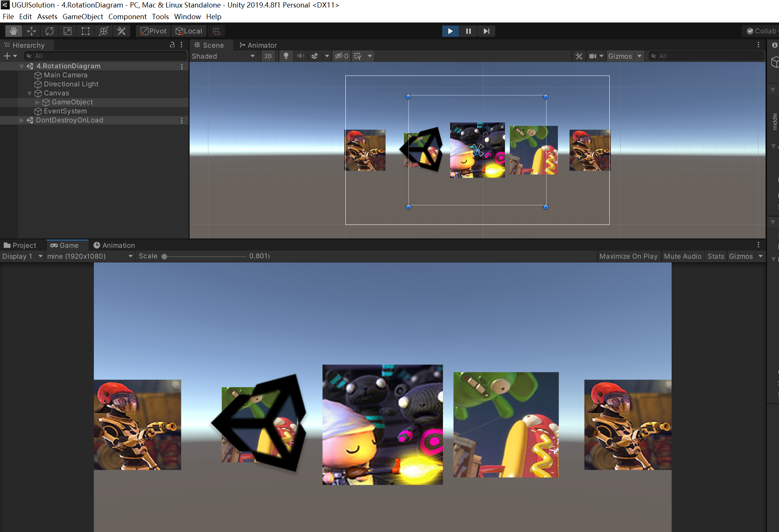
Task: Stop play mode with Play button
Action: (x=450, y=31)
